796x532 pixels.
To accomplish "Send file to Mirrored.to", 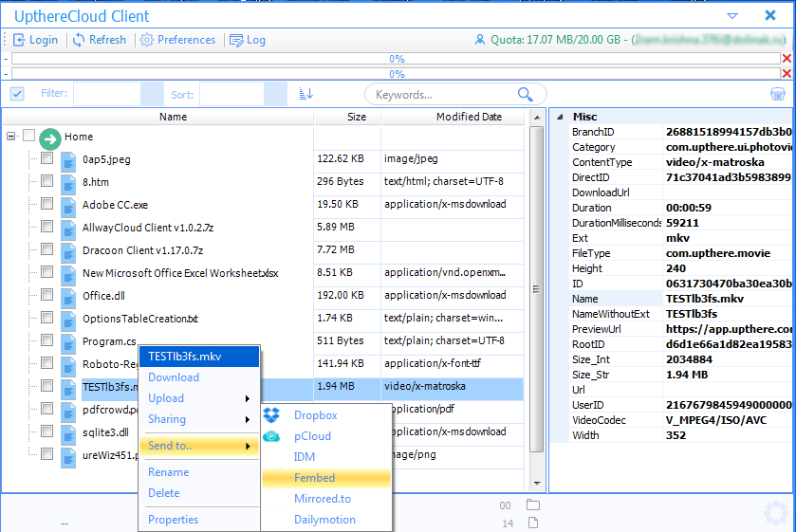I will (326, 499).
